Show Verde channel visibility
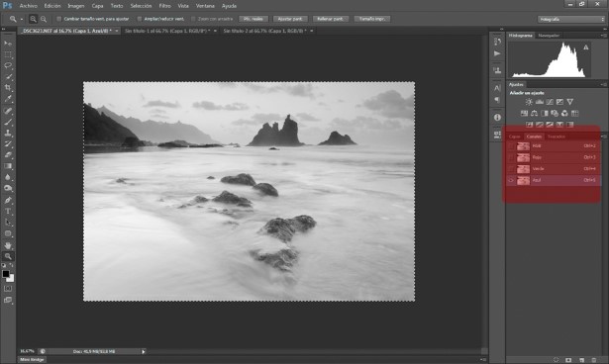Image resolution: width=609 pixels, height=364 pixels. pyautogui.click(x=511, y=169)
